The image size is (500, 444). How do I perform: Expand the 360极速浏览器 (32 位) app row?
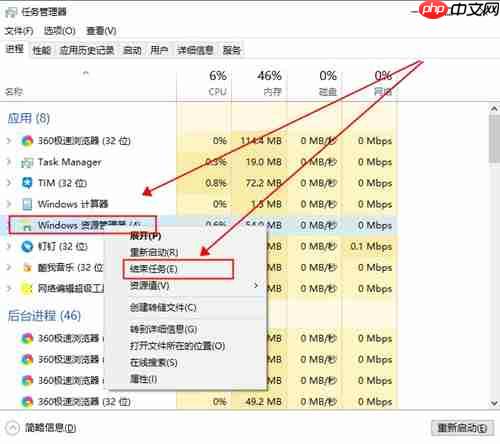click(x=9, y=141)
